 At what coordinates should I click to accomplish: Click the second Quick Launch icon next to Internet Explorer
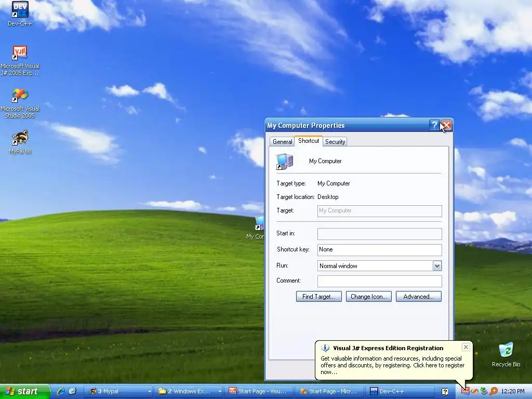click(x=73, y=392)
